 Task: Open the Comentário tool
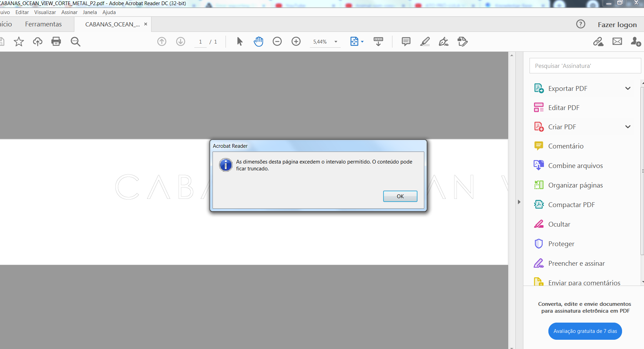(x=566, y=146)
